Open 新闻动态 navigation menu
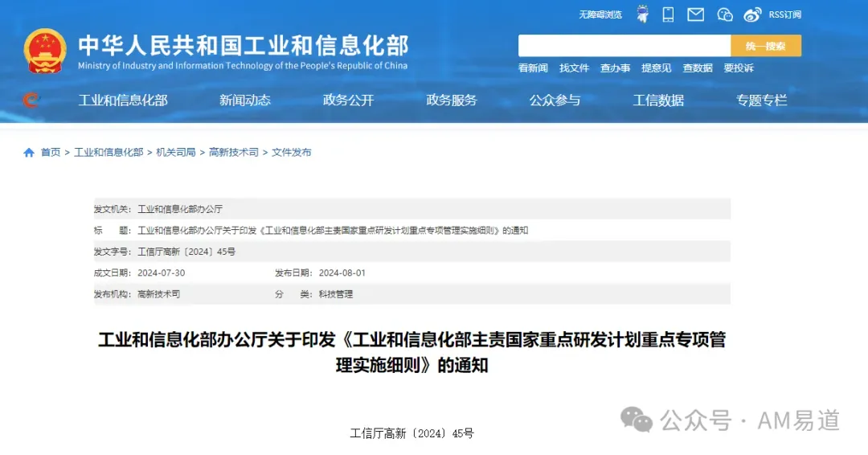Image resolution: width=868 pixels, height=455 pixels. [x=244, y=100]
